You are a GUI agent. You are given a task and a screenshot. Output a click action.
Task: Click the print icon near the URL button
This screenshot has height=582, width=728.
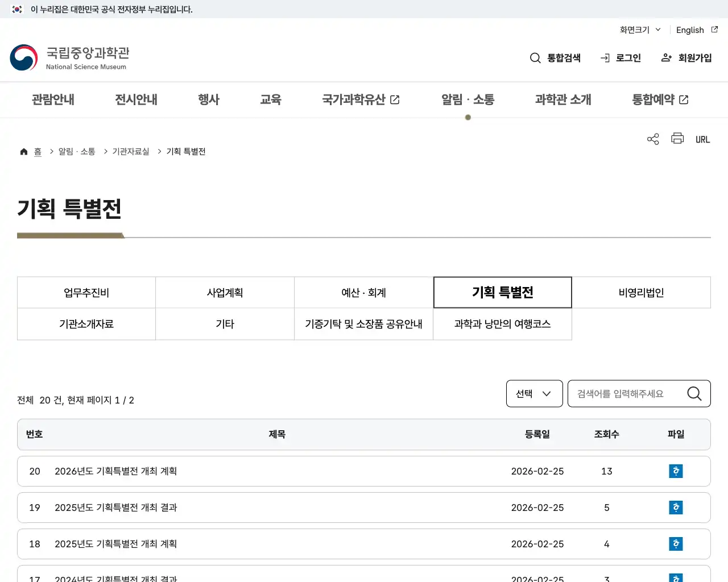point(677,139)
